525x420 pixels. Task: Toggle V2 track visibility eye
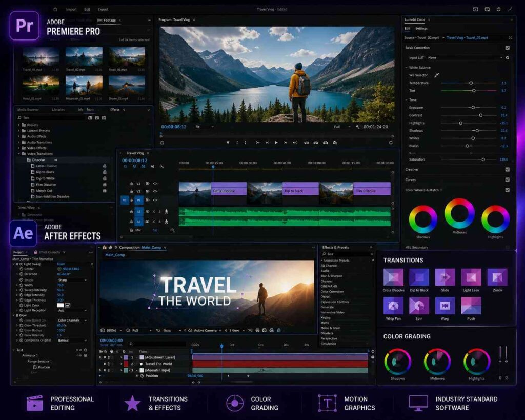pos(155,192)
